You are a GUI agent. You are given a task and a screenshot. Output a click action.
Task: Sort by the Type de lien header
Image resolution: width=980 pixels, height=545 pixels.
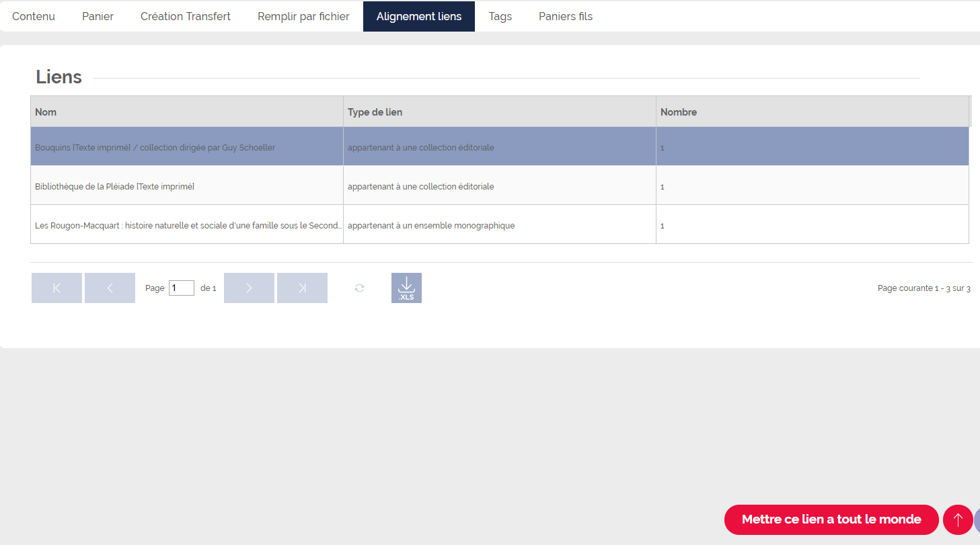[x=500, y=112]
